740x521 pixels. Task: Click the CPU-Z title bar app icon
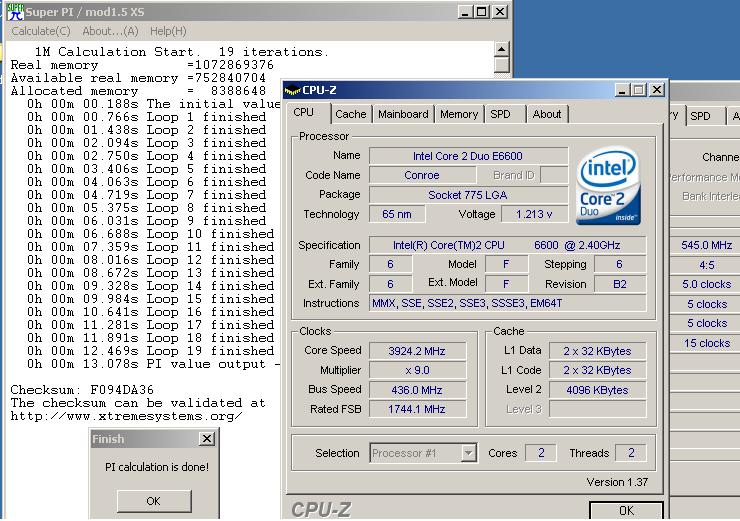coord(293,90)
